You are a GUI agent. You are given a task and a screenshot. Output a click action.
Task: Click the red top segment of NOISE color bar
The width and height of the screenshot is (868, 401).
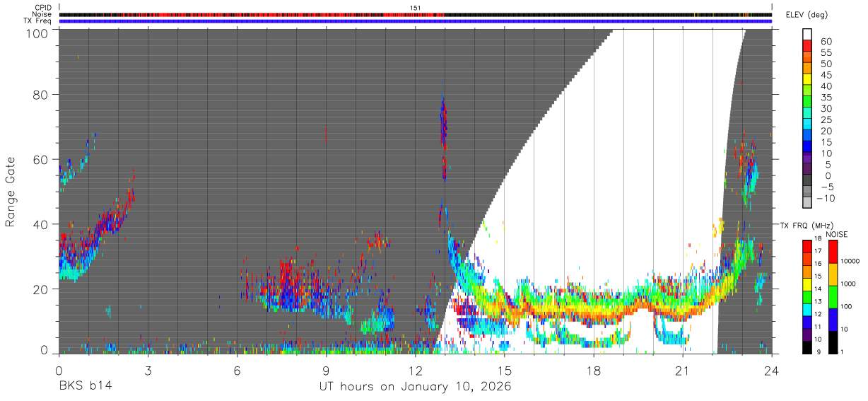[833, 252]
